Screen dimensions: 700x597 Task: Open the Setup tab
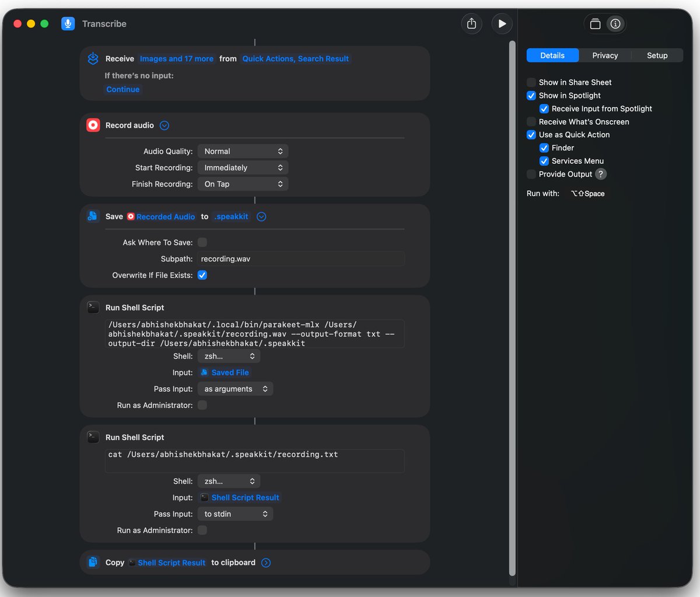pyautogui.click(x=657, y=55)
